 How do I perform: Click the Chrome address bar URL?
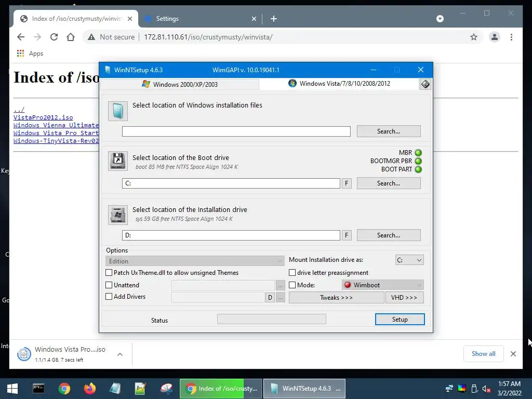[208, 37]
